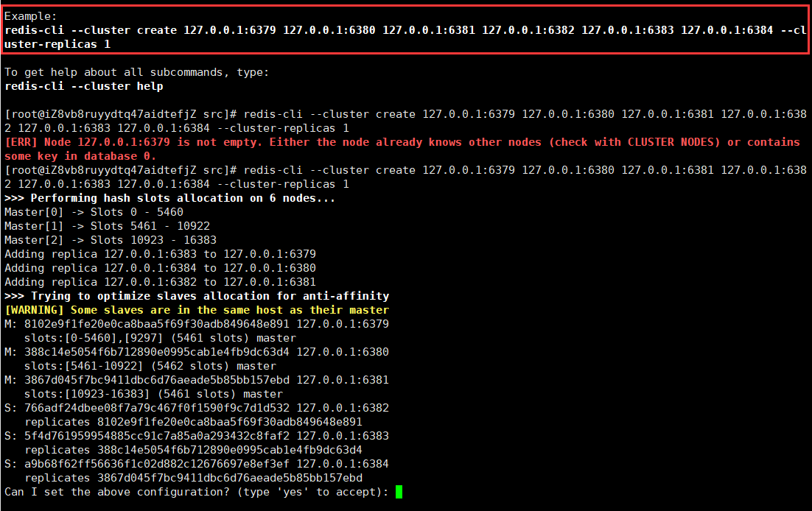Click 'slots:[0-5460],[9297] (5461 slots) master' line
The image size is (812, 511).
pyautogui.click(x=160, y=337)
